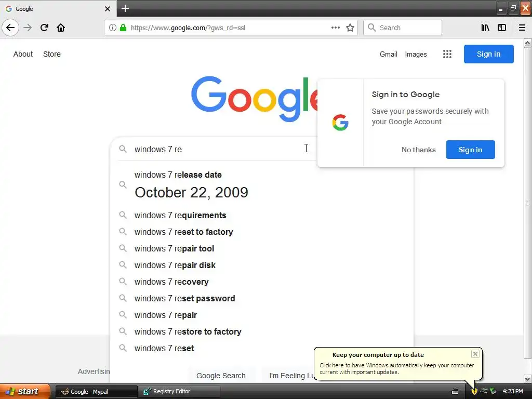Click the blue Sign in header button
532x399 pixels.
pos(488,54)
